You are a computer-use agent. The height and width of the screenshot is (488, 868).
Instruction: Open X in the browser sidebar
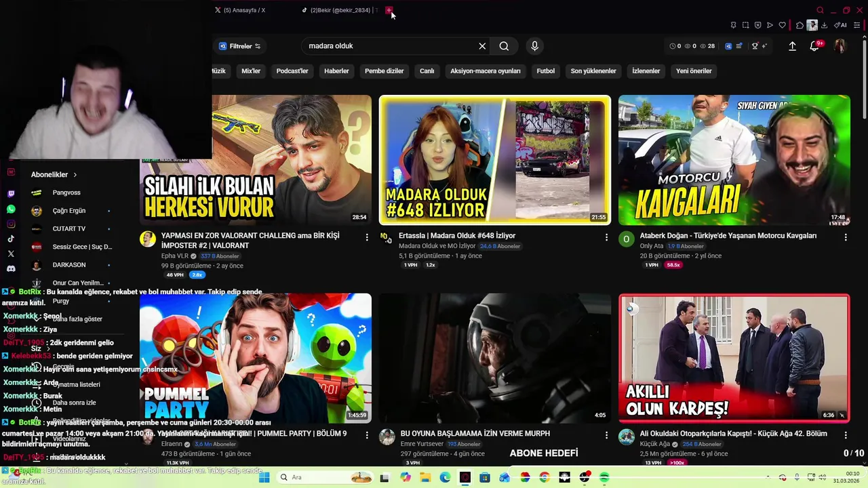tap(11, 253)
